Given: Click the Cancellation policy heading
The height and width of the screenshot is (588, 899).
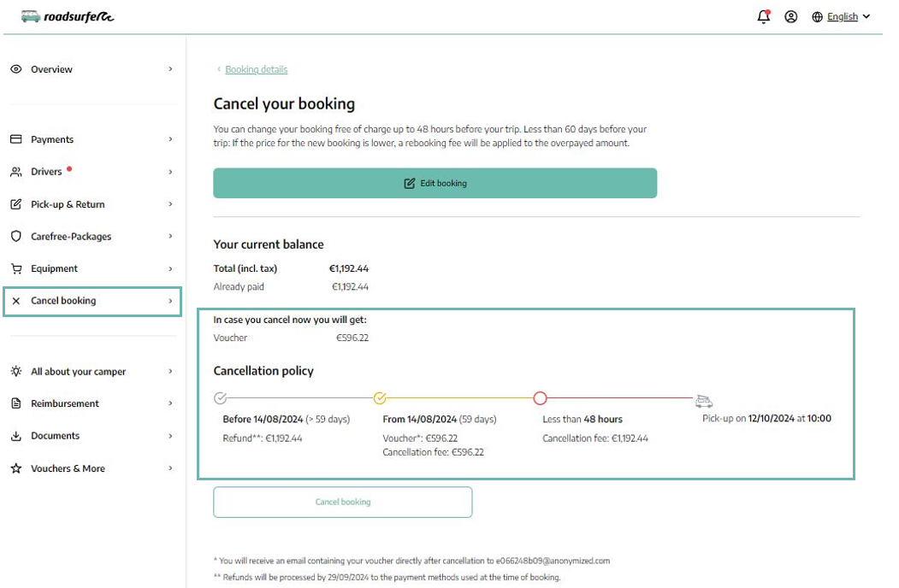Looking at the screenshot, I should 263,371.
